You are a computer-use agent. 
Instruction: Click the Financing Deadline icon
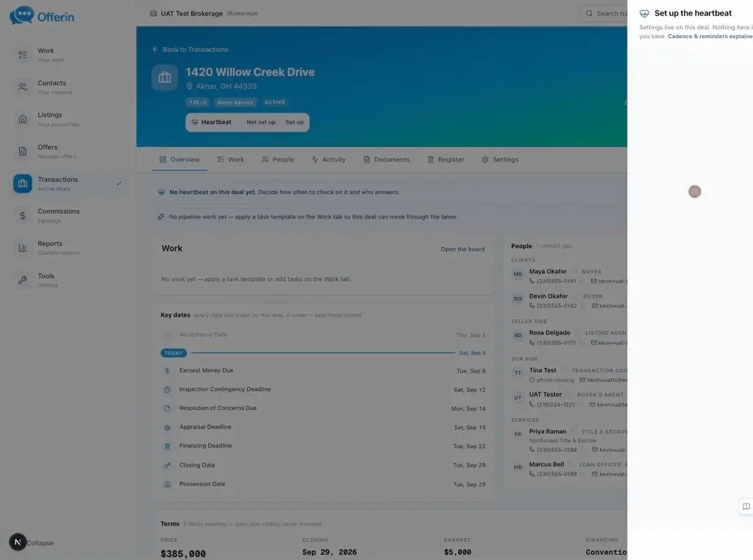(x=167, y=446)
